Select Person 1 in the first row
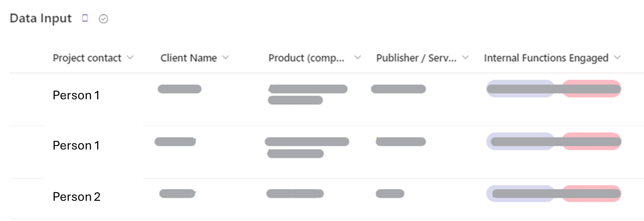The image size is (644, 221). pyautogui.click(x=76, y=95)
